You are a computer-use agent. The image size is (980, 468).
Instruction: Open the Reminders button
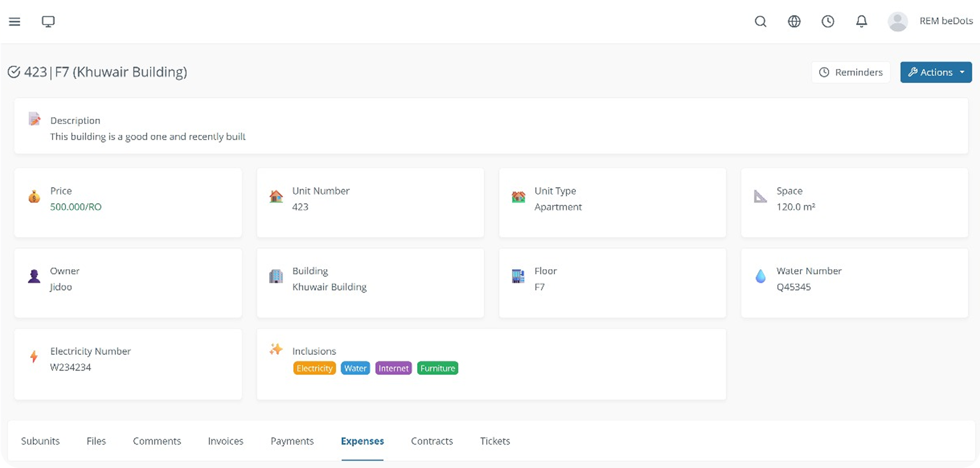coord(851,72)
